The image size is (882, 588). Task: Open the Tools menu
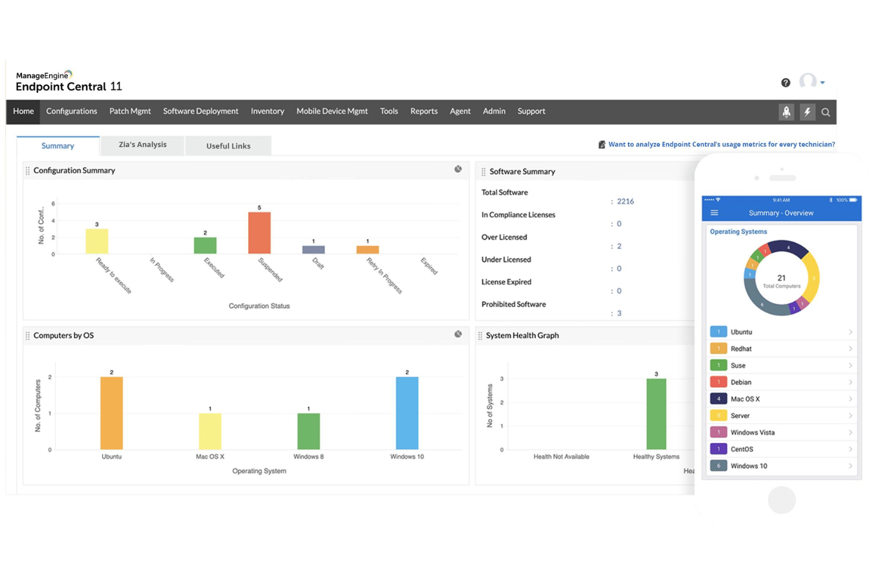click(x=389, y=111)
